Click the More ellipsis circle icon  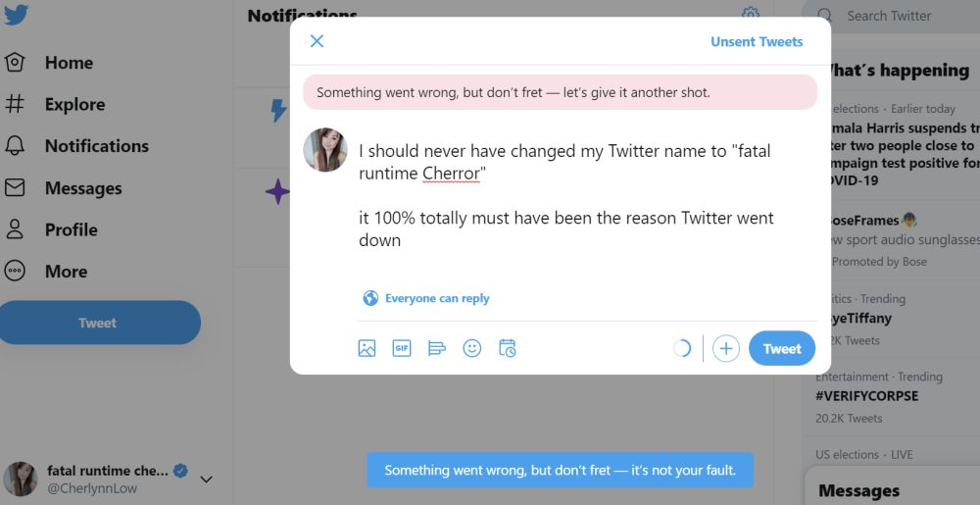point(15,272)
